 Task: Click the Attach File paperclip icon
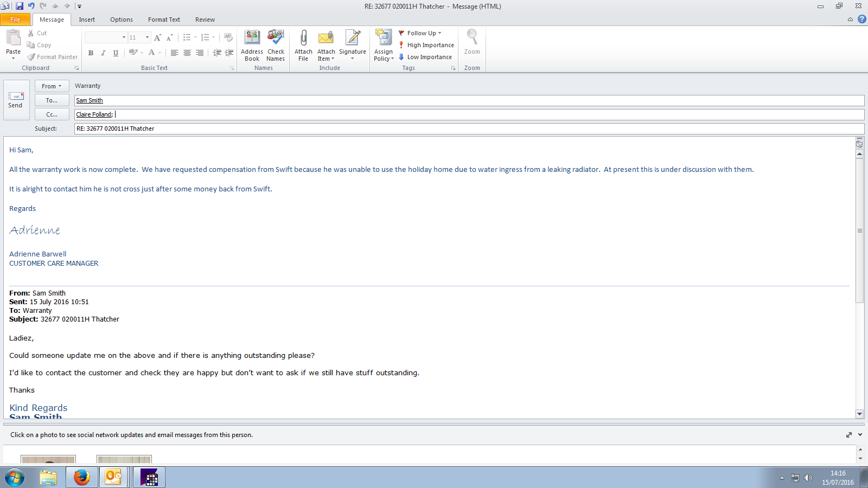point(303,38)
